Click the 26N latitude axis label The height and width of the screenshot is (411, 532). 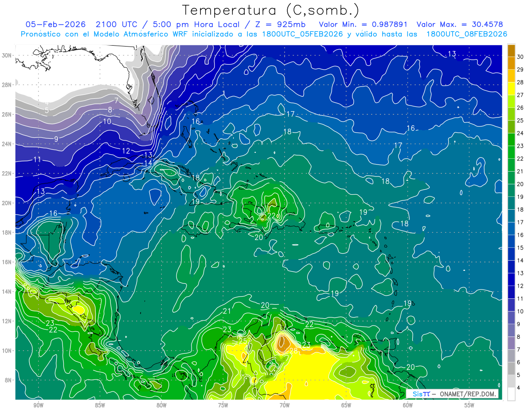tap(7, 114)
